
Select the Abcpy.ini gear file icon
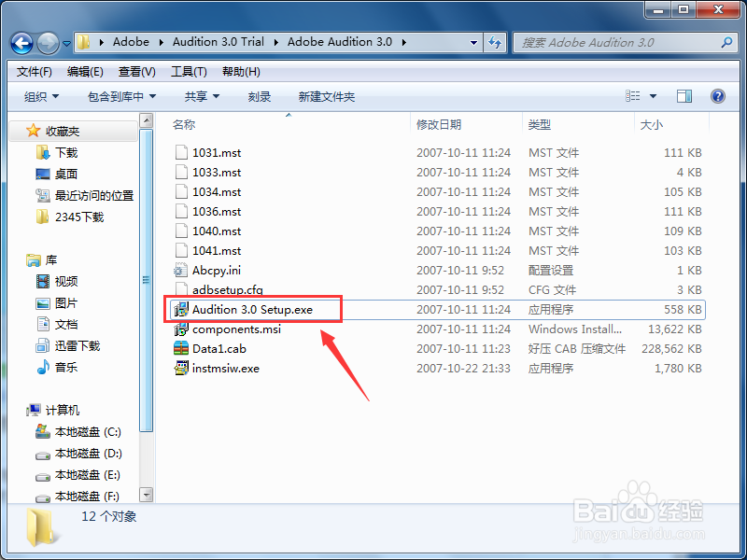(x=180, y=271)
